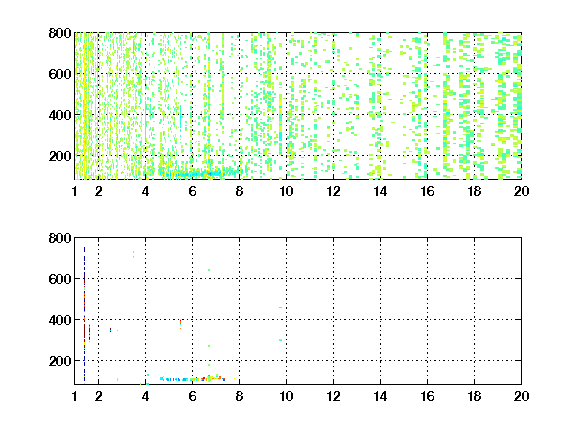Click the 600 y-axis label on top plot
The width and height of the screenshot is (576, 432).
(x=60, y=74)
